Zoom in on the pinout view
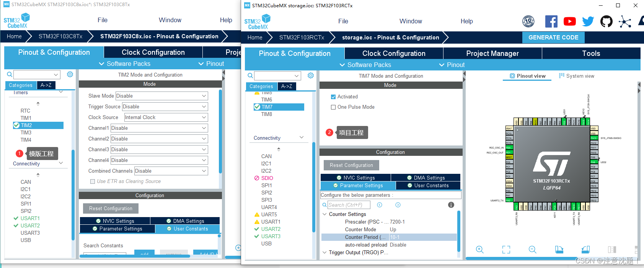 pos(479,250)
